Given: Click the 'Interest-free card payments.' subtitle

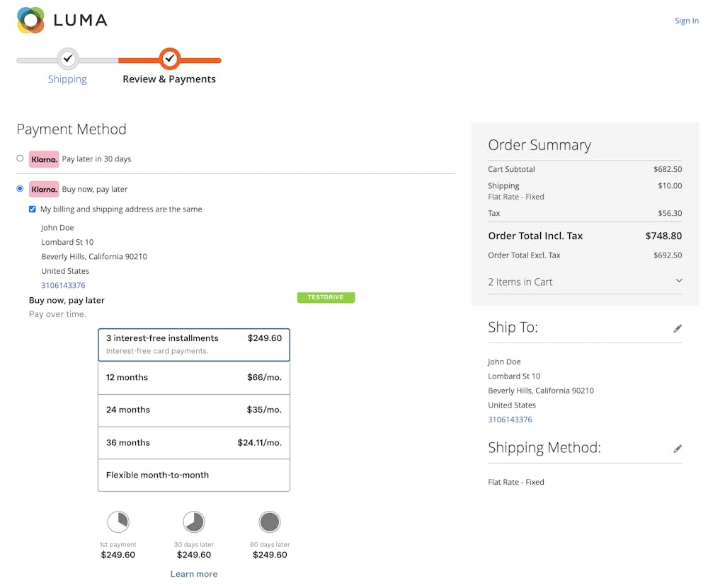Looking at the screenshot, I should coord(157,351).
